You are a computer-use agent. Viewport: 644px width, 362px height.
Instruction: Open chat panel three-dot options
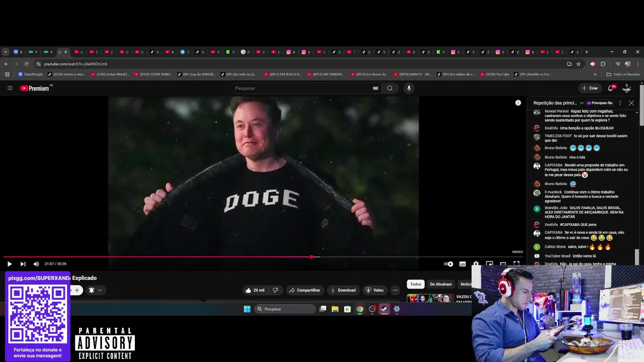tap(620, 103)
